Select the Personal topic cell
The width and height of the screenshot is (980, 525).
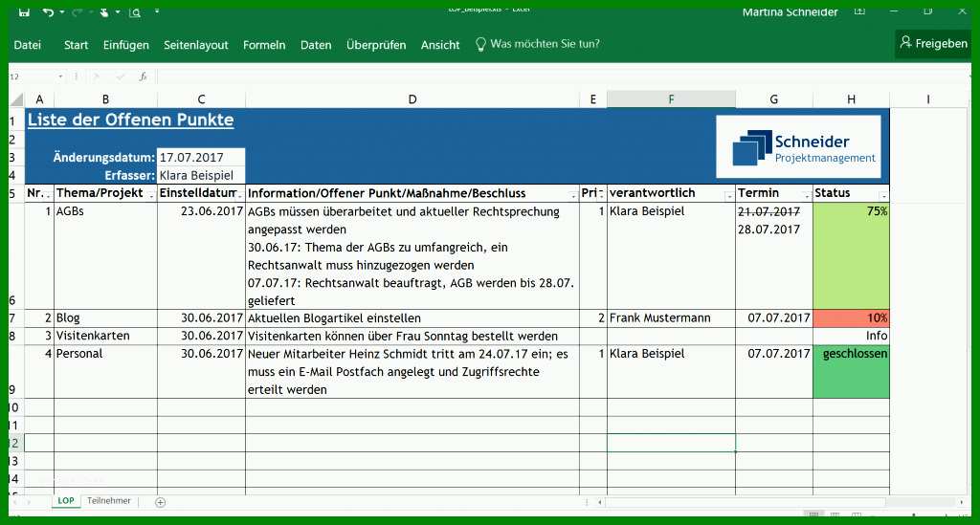coord(105,371)
